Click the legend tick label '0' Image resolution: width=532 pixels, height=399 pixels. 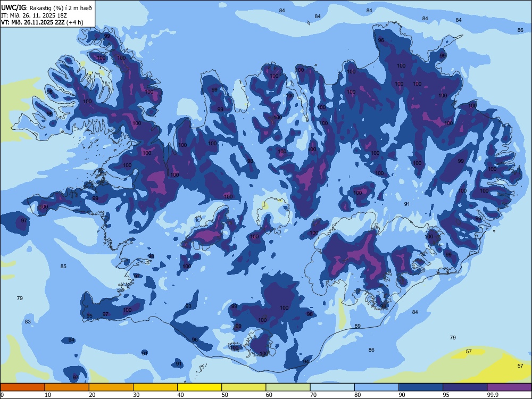[2, 395]
